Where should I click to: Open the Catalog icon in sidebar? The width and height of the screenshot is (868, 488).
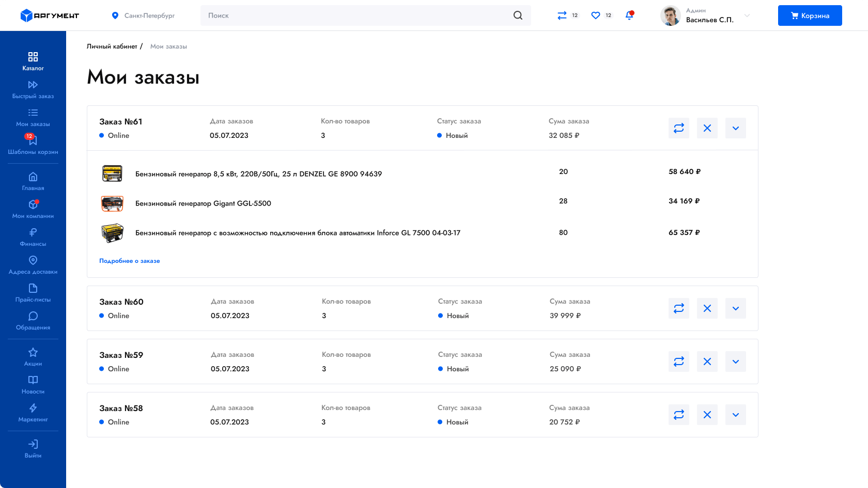click(33, 57)
